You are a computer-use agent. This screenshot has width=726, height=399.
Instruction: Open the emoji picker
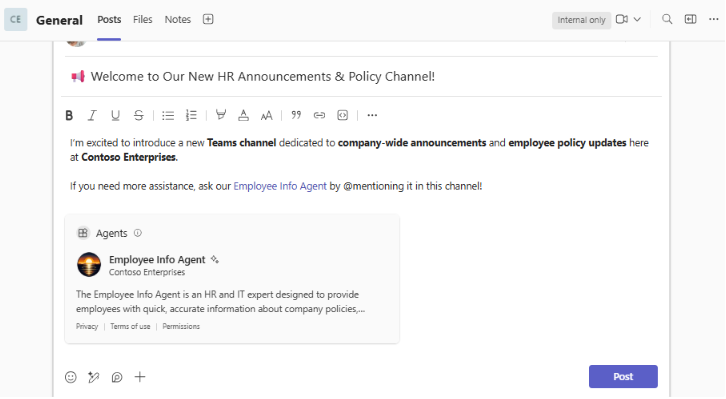point(71,377)
